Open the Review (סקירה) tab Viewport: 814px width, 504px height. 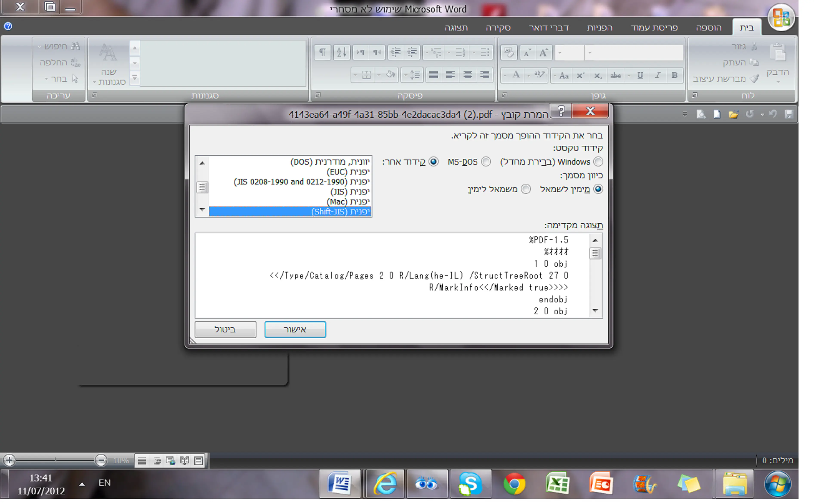pyautogui.click(x=498, y=28)
